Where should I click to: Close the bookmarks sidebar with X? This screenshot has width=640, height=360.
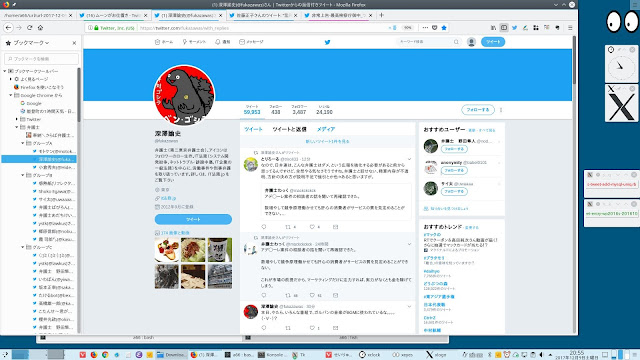tap(74, 42)
